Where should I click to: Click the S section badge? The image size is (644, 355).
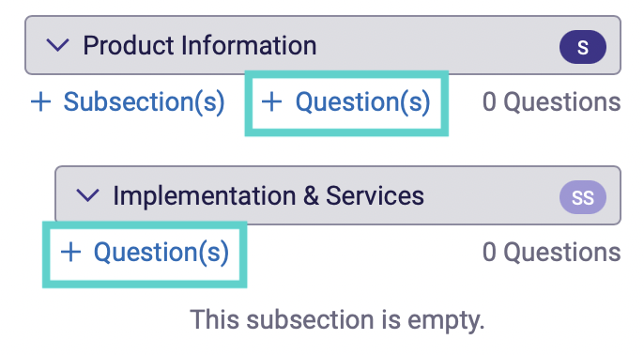point(582,47)
